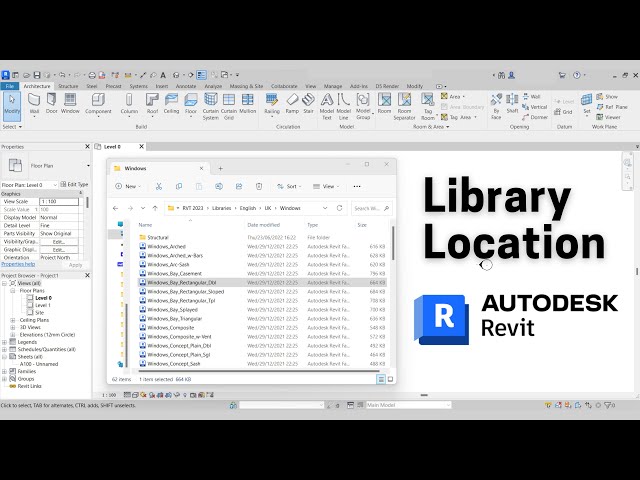Click the Opening By Face tool

496,106
